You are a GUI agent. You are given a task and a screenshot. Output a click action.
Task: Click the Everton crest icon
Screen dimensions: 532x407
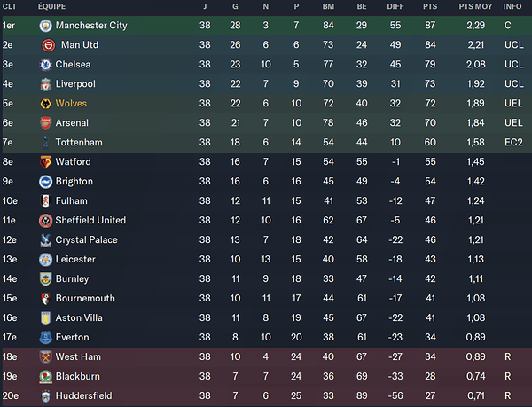click(x=45, y=338)
